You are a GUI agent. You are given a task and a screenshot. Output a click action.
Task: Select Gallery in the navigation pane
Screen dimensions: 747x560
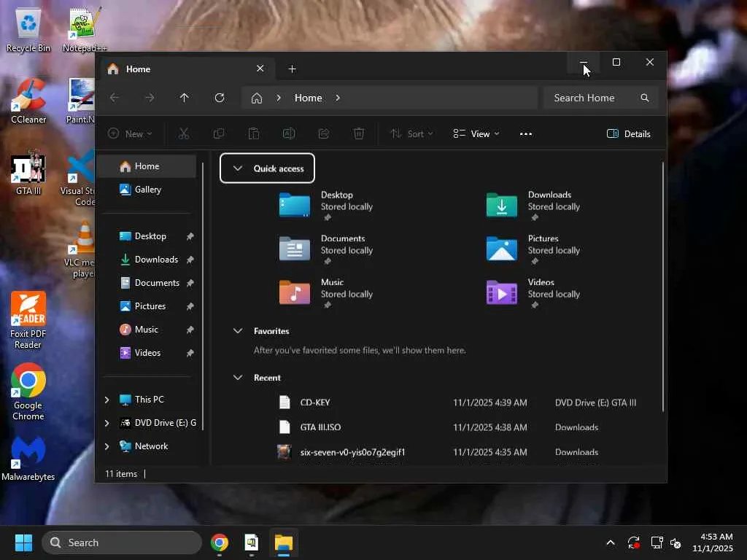coord(147,190)
